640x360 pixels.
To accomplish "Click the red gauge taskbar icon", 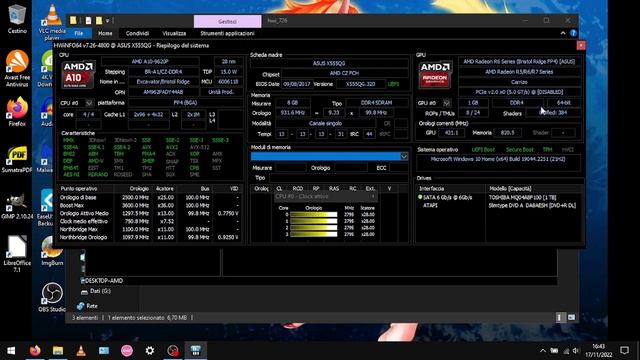I will [x=173, y=350].
